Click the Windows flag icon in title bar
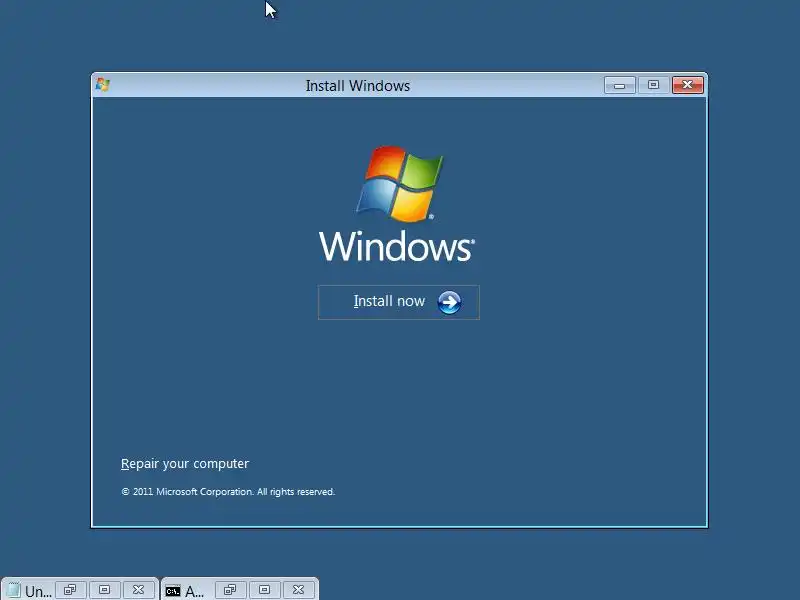 click(x=103, y=85)
